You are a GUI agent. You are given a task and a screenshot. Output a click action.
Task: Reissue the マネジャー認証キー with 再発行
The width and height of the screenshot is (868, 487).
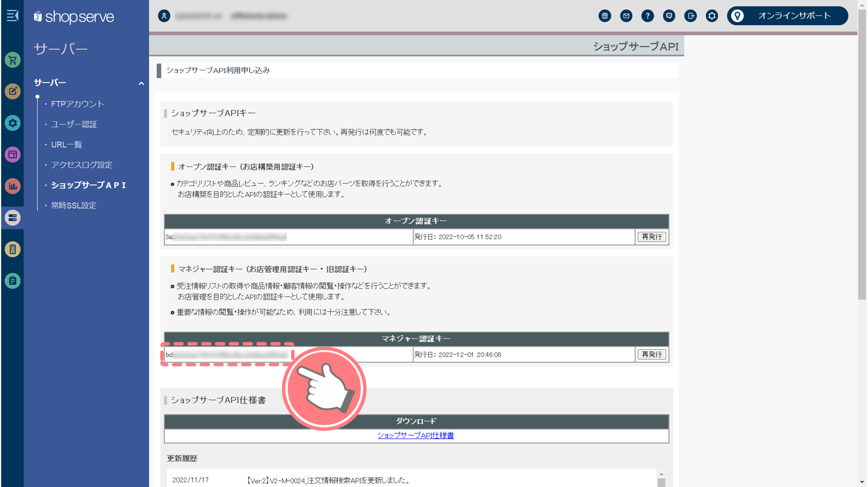point(652,354)
